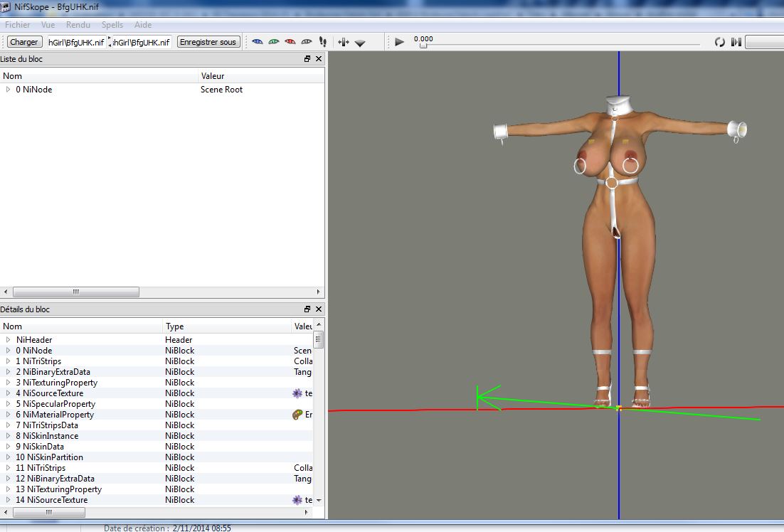This screenshot has width=784, height=532.
Task: Click the blue eye view icon
Action: point(258,42)
